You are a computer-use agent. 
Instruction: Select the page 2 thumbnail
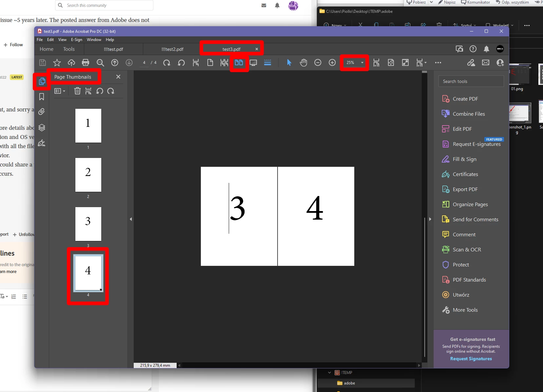88,175
